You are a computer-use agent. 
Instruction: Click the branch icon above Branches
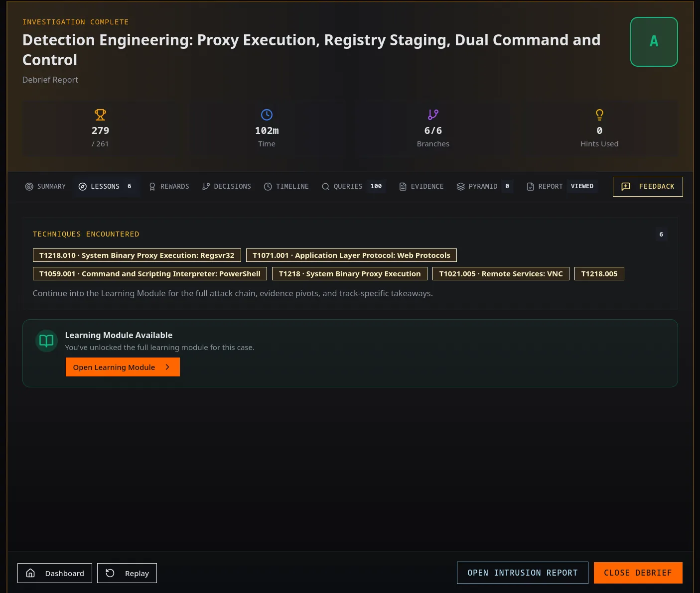(433, 115)
